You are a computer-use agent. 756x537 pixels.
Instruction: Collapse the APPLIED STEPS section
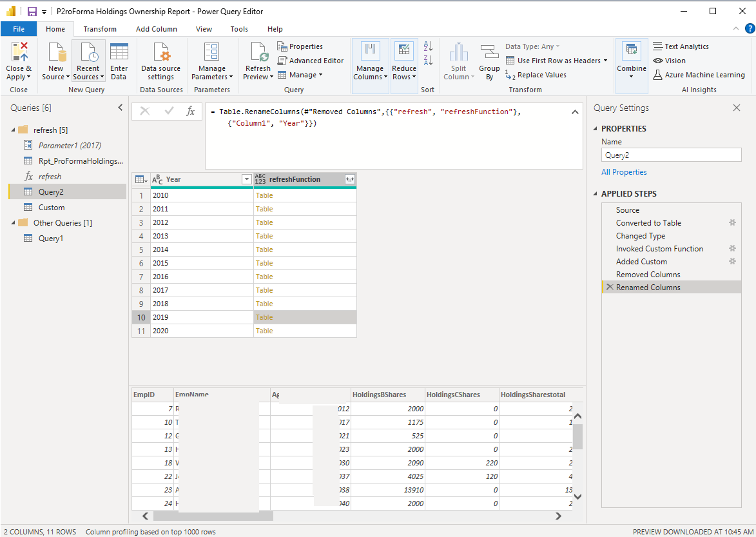(595, 194)
